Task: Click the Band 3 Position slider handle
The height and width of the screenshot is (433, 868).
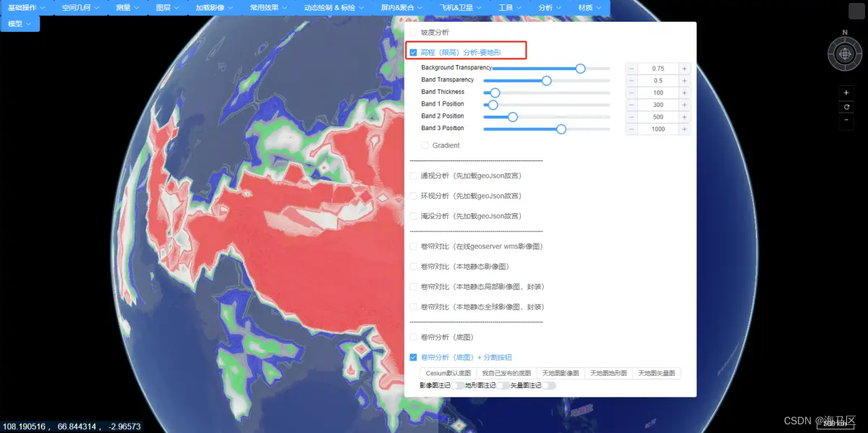Action: click(x=561, y=129)
